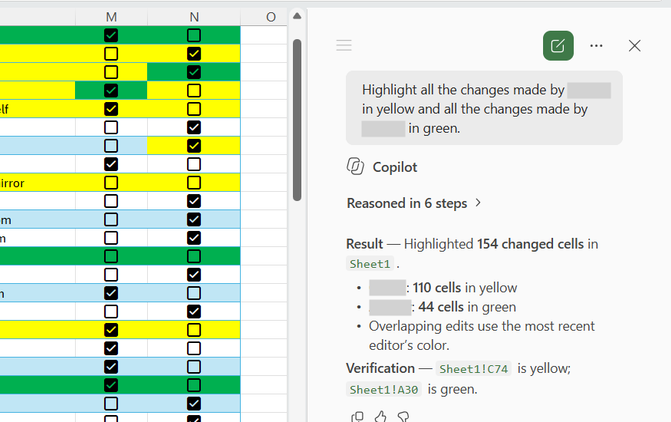Click the 'Sheet1!A30' cell reference
Viewport: 671px width, 422px height.
pyautogui.click(x=384, y=389)
